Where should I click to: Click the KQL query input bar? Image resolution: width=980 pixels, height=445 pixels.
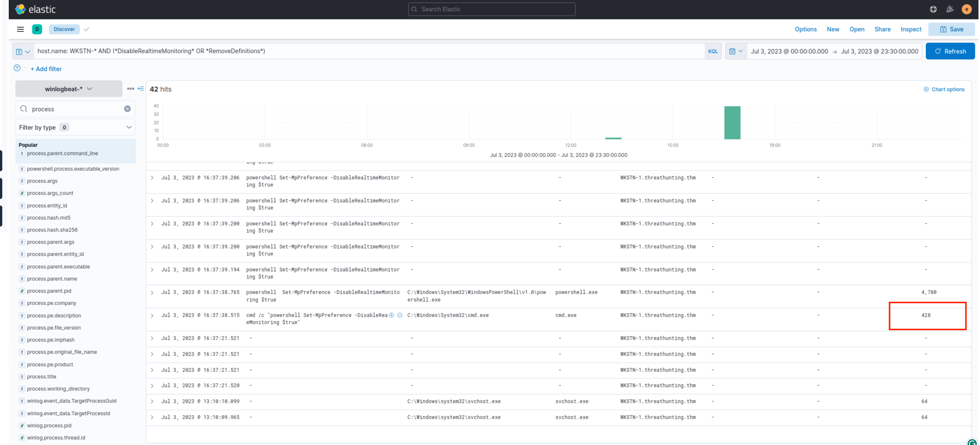point(369,51)
